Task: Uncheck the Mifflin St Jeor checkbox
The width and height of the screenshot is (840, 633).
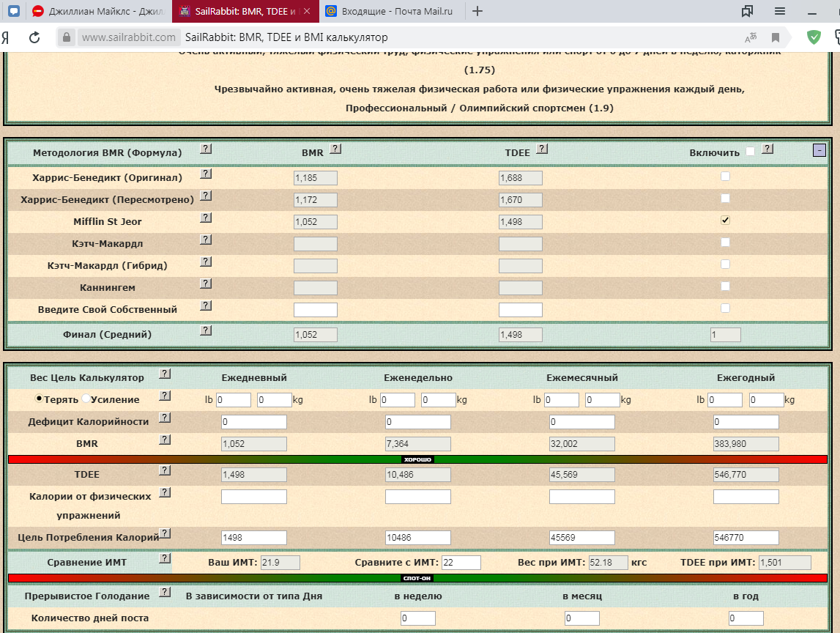Action: pyautogui.click(x=725, y=220)
